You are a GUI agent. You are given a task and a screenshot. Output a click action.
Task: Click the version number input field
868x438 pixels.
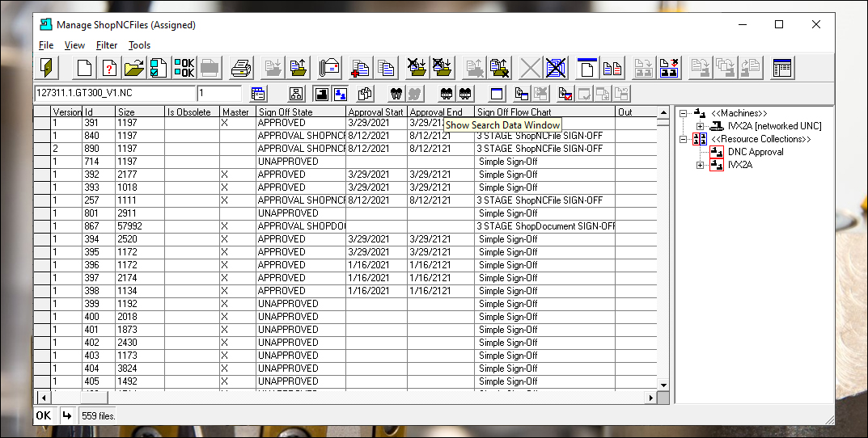pyautogui.click(x=219, y=94)
